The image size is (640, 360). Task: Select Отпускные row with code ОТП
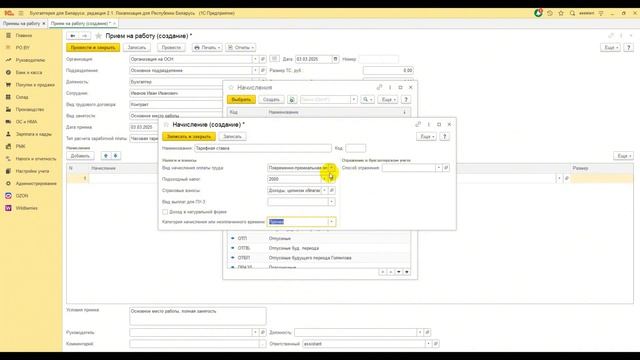pyautogui.click(x=318, y=238)
